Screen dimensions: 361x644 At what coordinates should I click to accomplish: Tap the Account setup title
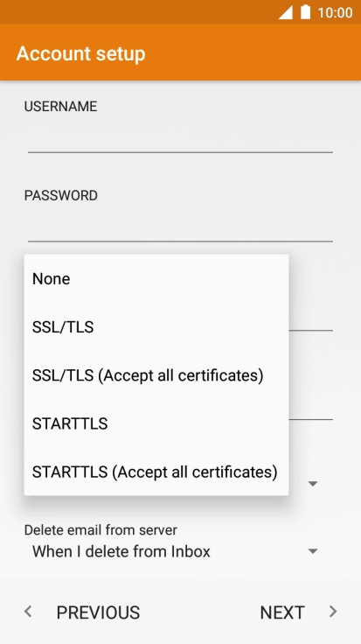click(x=80, y=53)
